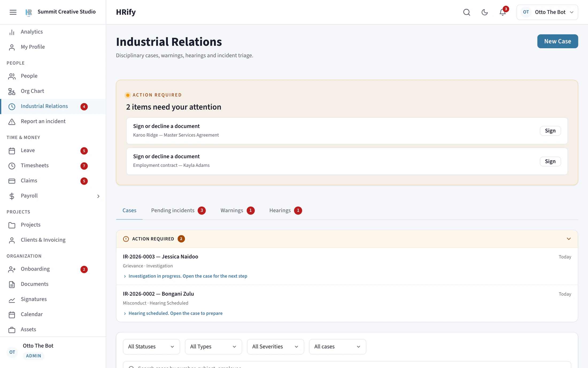
Task: Click the Onboarding add-user icon
Action: coord(12,269)
